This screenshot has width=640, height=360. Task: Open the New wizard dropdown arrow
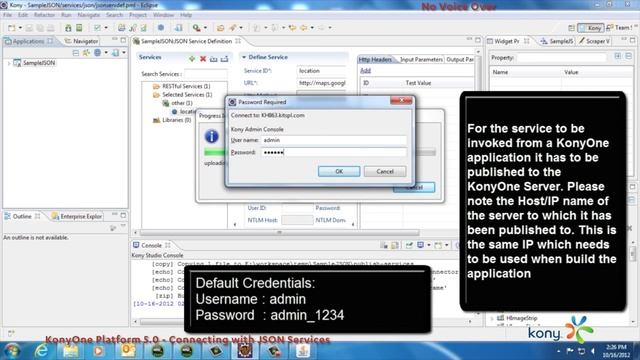tap(20, 28)
